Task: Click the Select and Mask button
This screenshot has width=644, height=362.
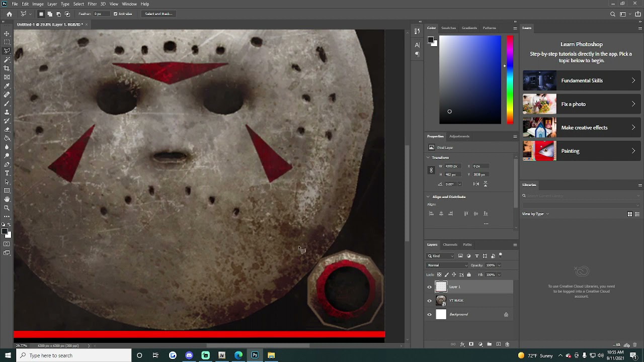Action: 158,14
